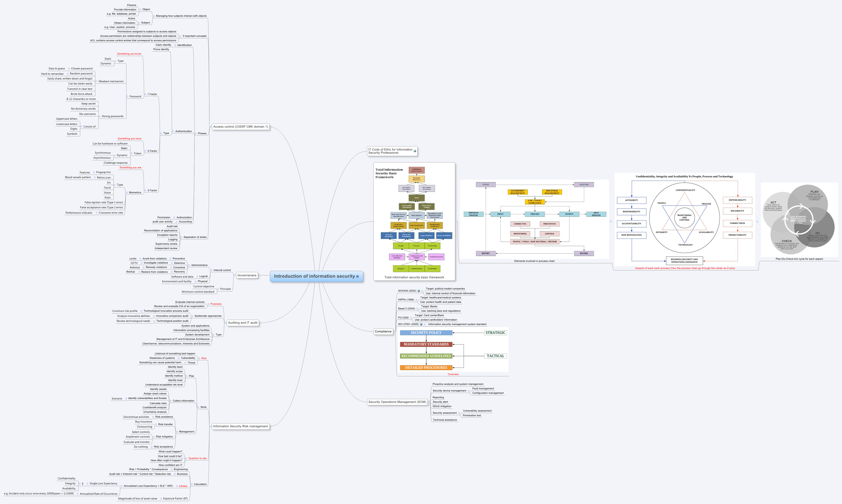
Task: Select the Access control (CISSP CBK domain 1) topic
Action: click(241, 127)
